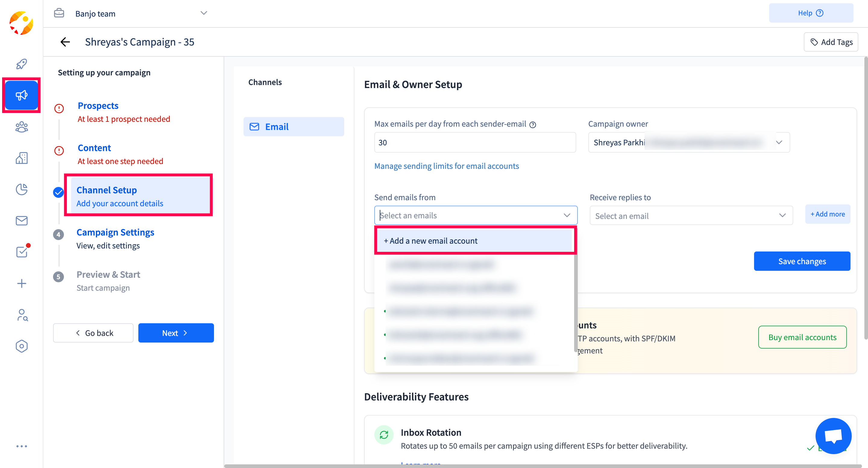Click the back arrow beside campaign title
Image resolution: width=868 pixels, height=468 pixels.
pos(65,42)
